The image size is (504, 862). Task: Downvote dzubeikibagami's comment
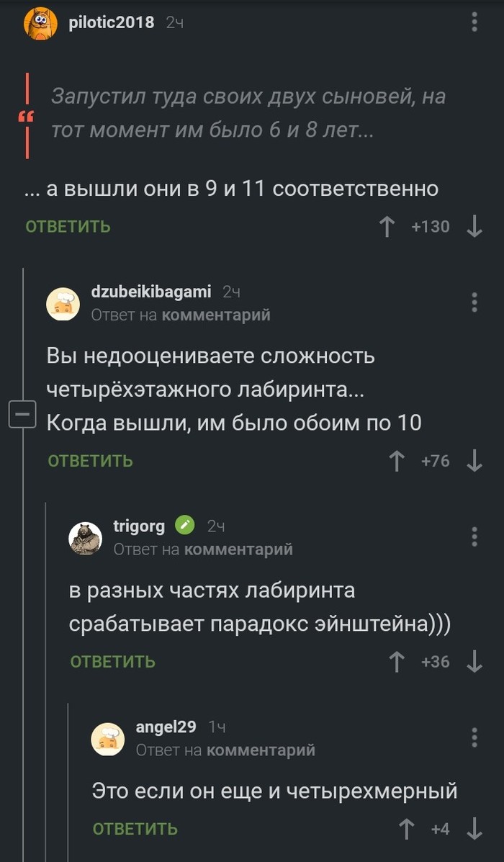click(473, 459)
